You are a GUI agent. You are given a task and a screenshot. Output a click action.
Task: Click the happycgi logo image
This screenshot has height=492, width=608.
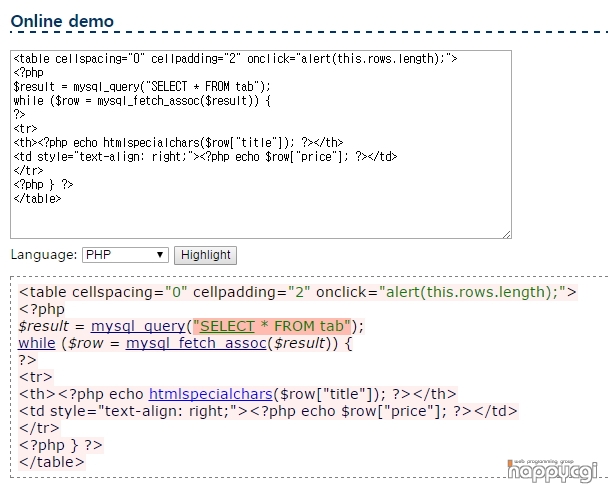point(553,470)
